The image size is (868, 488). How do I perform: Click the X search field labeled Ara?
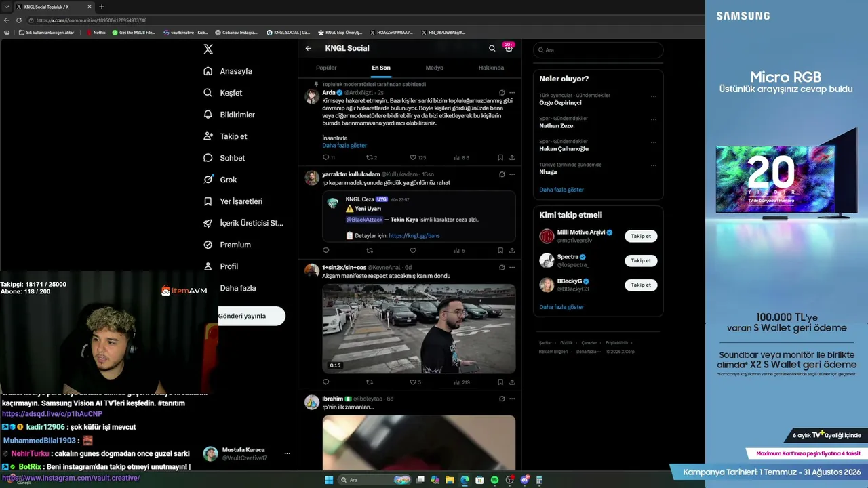point(597,50)
